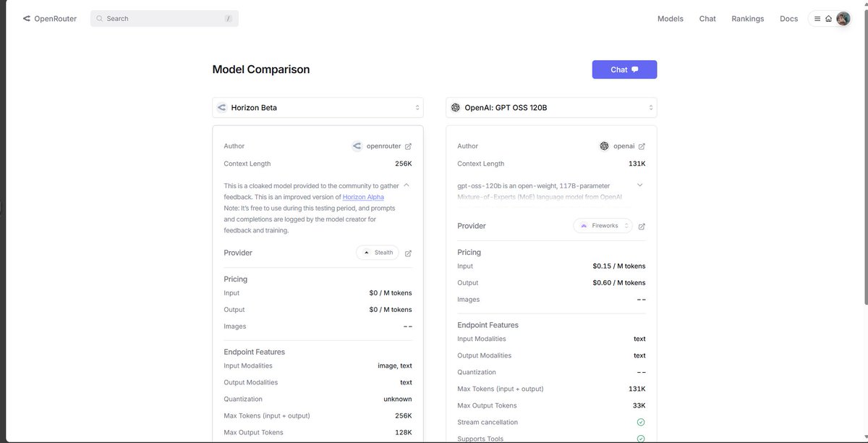868x443 pixels.
Task: Open the hamburger menu icon
Action: [x=817, y=19]
